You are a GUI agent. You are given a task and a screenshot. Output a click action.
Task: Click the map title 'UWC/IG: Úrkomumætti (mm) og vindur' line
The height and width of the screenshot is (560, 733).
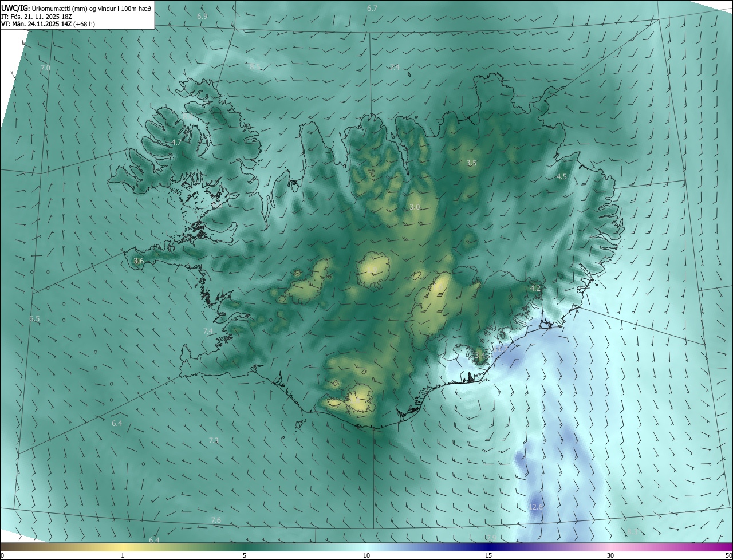[77, 7]
